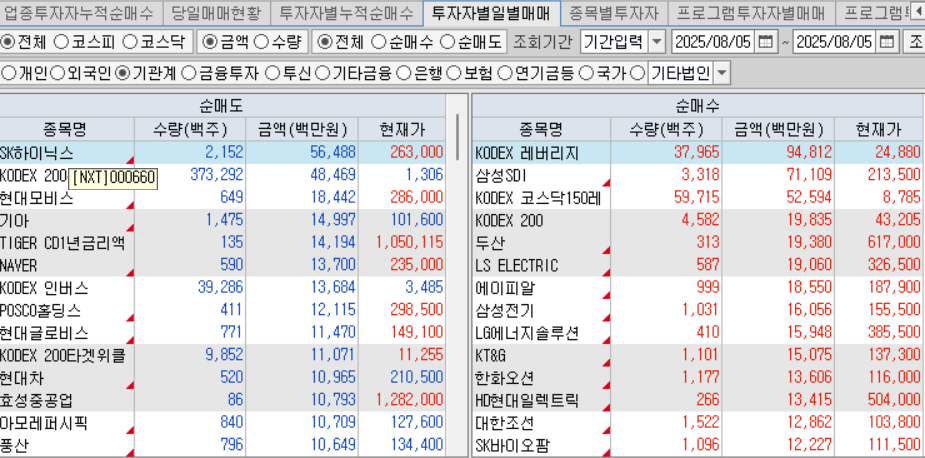Click the 순매도 table scrollbar thumb
This screenshot has width=925, height=458.
[x=458, y=137]
